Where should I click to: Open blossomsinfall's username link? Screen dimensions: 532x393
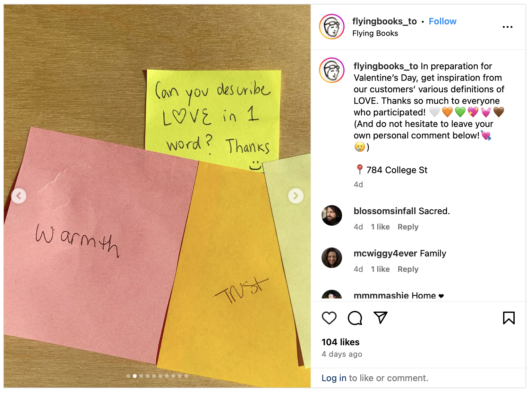(x=385, y=211)
